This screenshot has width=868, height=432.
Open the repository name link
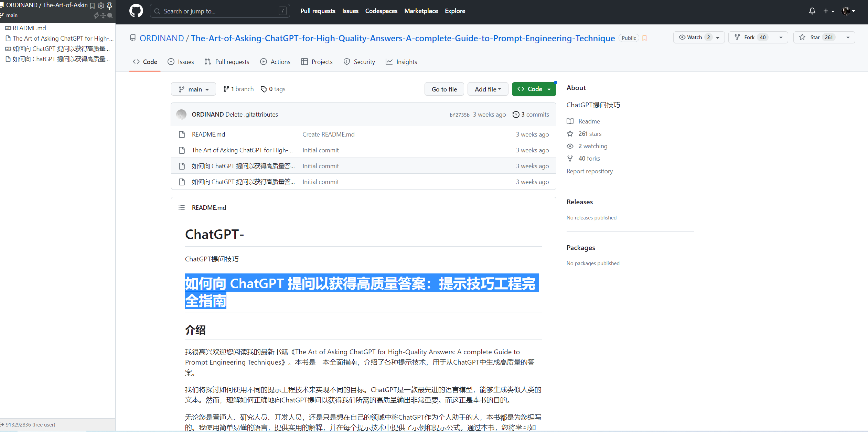(403, 38)
